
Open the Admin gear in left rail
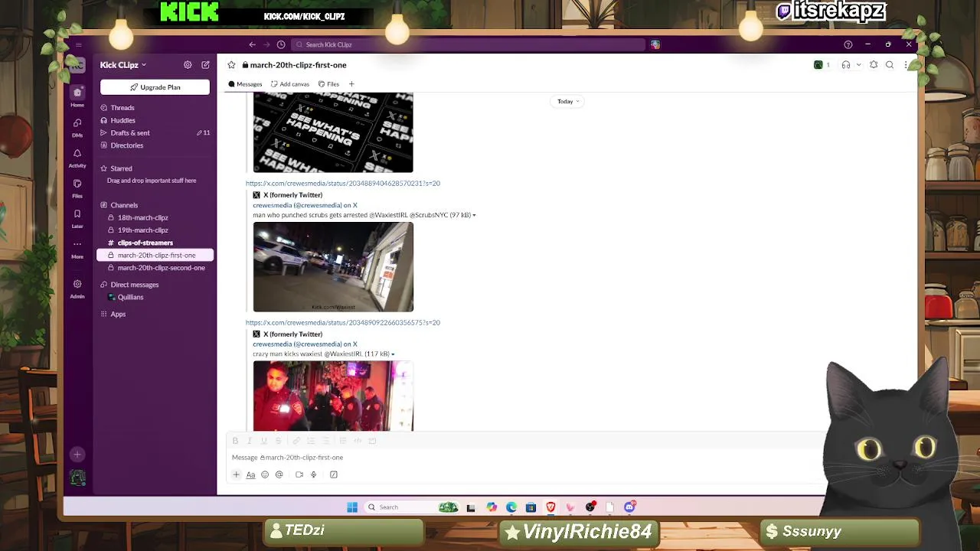coord(77,288)
